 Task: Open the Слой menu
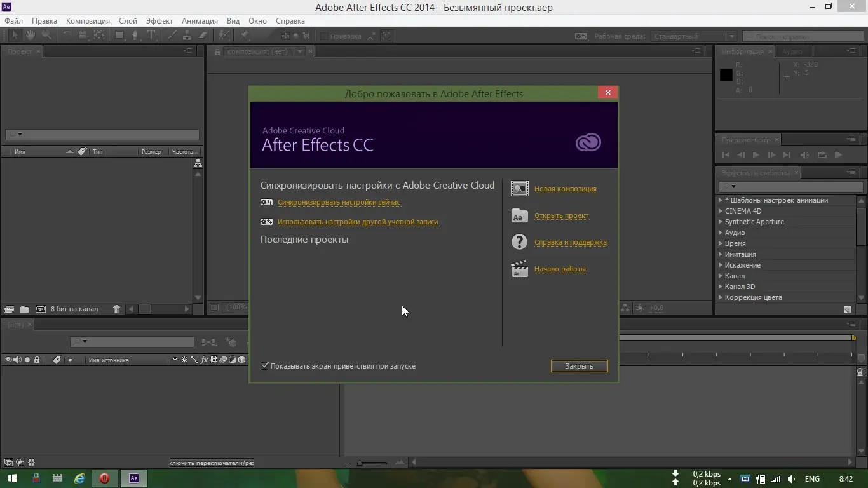point(128,21)
